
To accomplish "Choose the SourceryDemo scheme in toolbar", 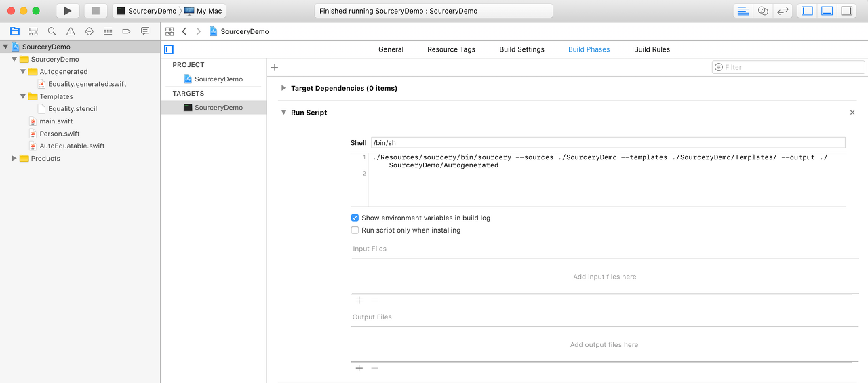I will click(146, 11).
